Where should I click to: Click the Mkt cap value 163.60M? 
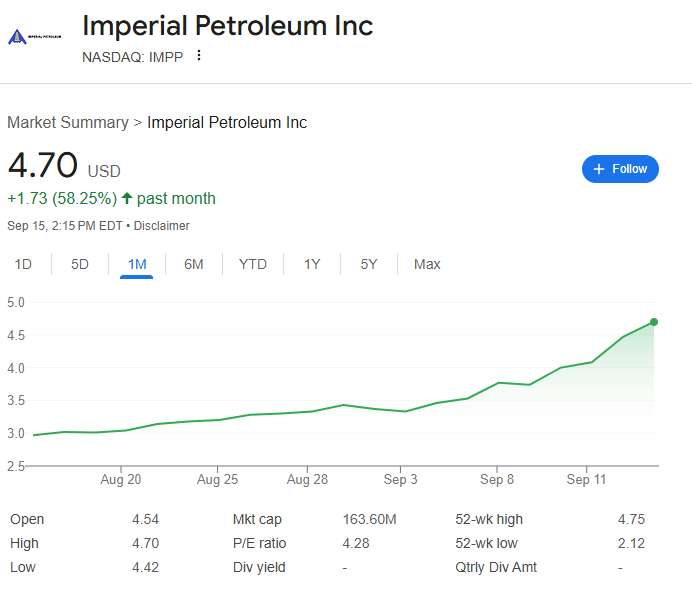(x=369, y=519)
